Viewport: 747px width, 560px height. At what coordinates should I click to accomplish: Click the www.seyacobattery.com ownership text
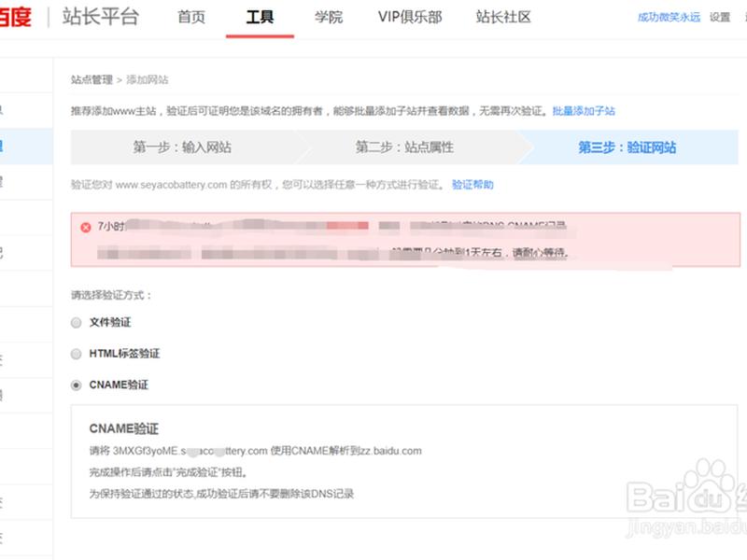(258, 185)
